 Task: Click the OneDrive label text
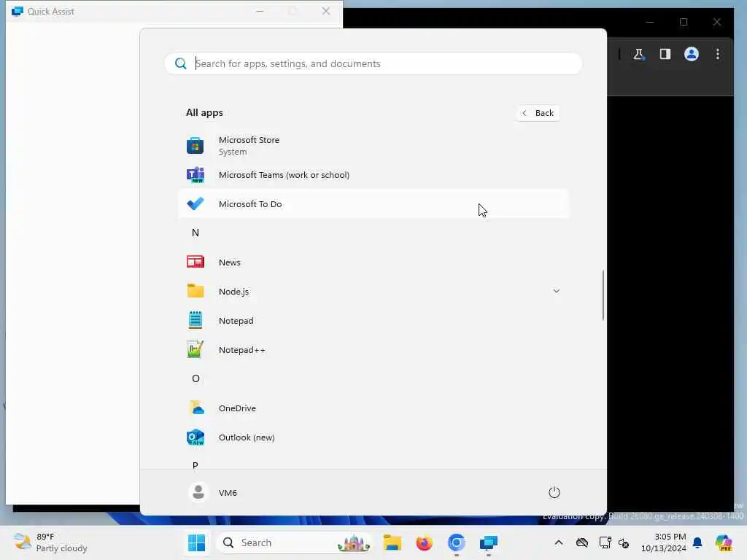(x=237, y=408)
